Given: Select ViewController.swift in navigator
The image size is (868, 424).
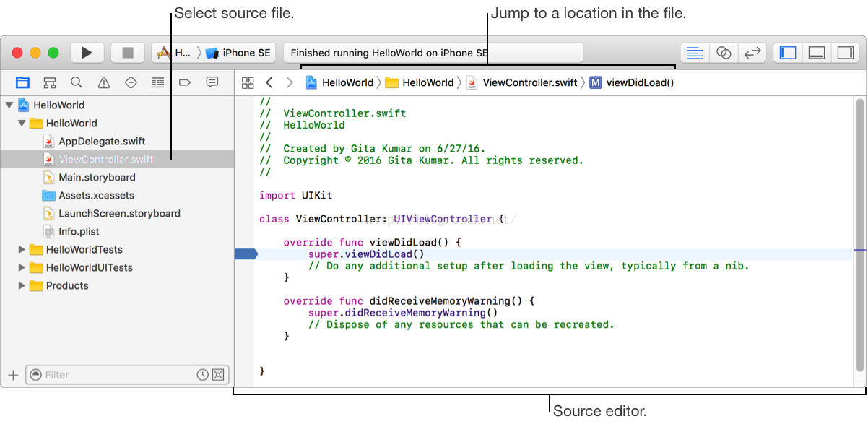Looking at the screenshot, I should (x=117, y=159).
